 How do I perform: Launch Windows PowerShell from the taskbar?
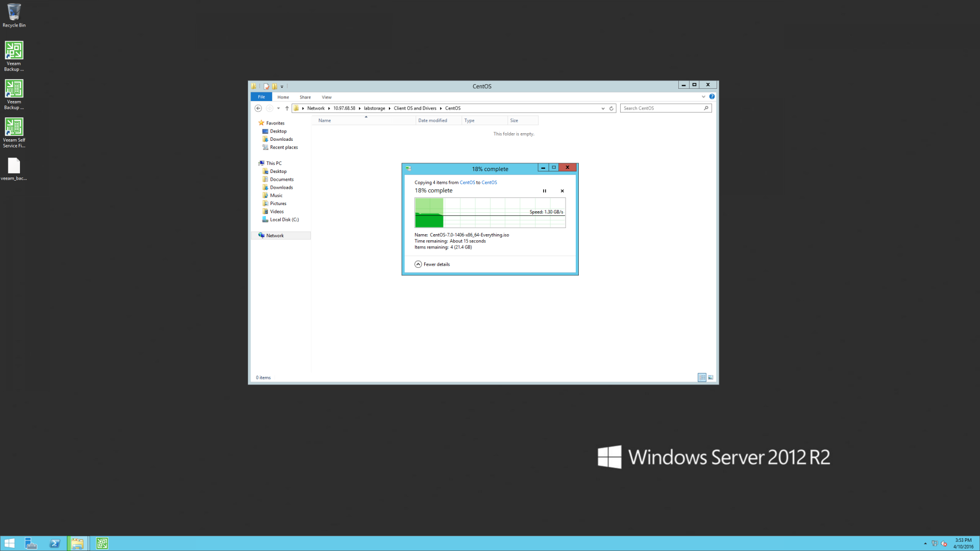(x=55, y=543)
